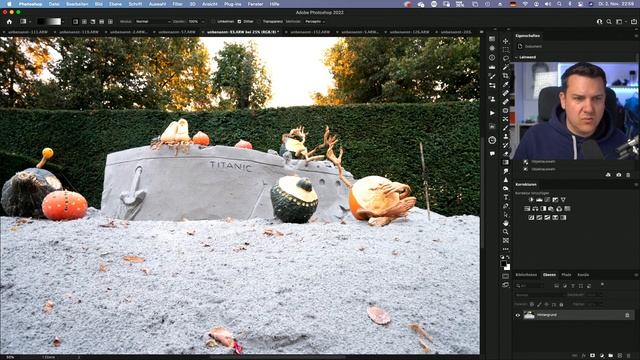The image size is (640, 360).
Task: Change screen mode via toolbar icon
Action: (x=506, y=284)
